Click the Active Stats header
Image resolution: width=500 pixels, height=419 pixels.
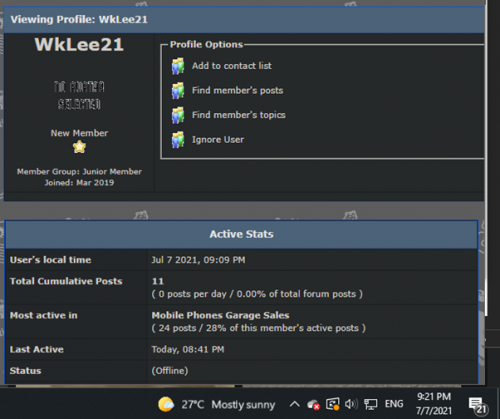point(242,234)
